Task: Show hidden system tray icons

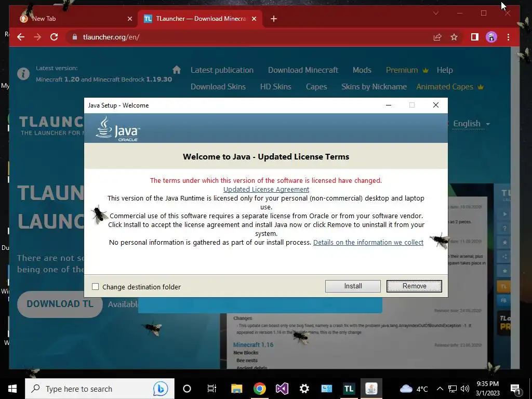Action: 440,389
